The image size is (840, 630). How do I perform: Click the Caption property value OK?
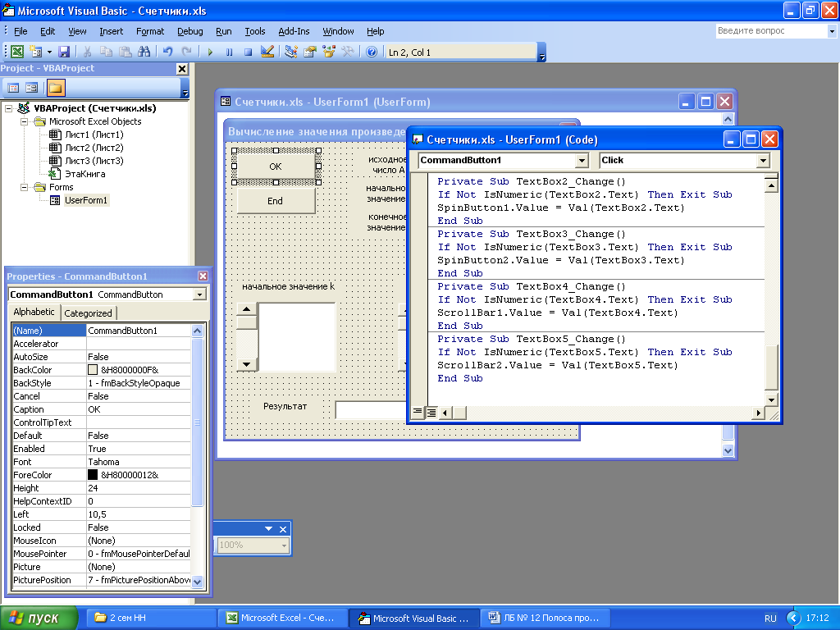point(138,409)
